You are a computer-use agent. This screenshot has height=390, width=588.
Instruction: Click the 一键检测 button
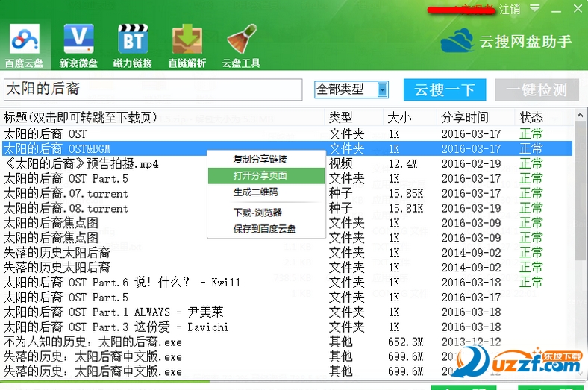click(537, 90)
